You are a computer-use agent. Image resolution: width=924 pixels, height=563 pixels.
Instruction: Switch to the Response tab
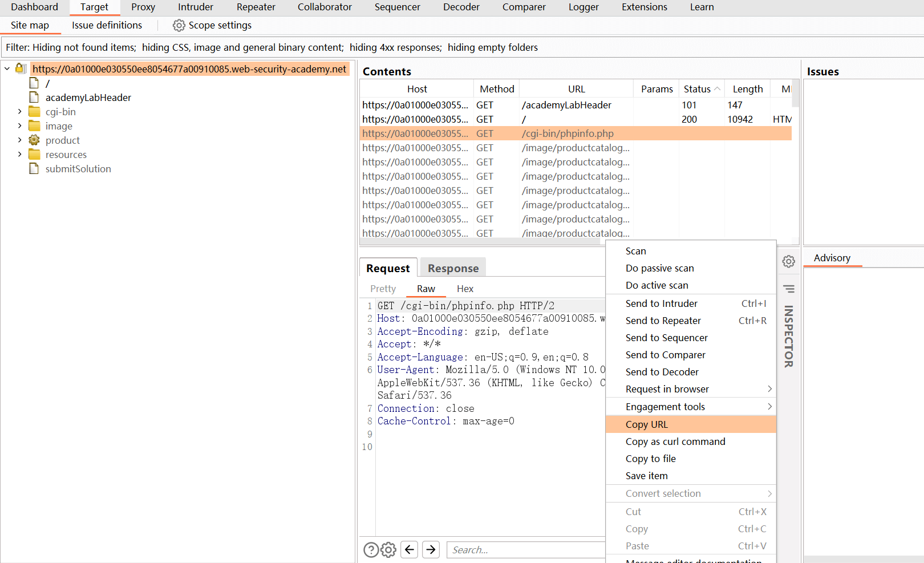[453, 268]
